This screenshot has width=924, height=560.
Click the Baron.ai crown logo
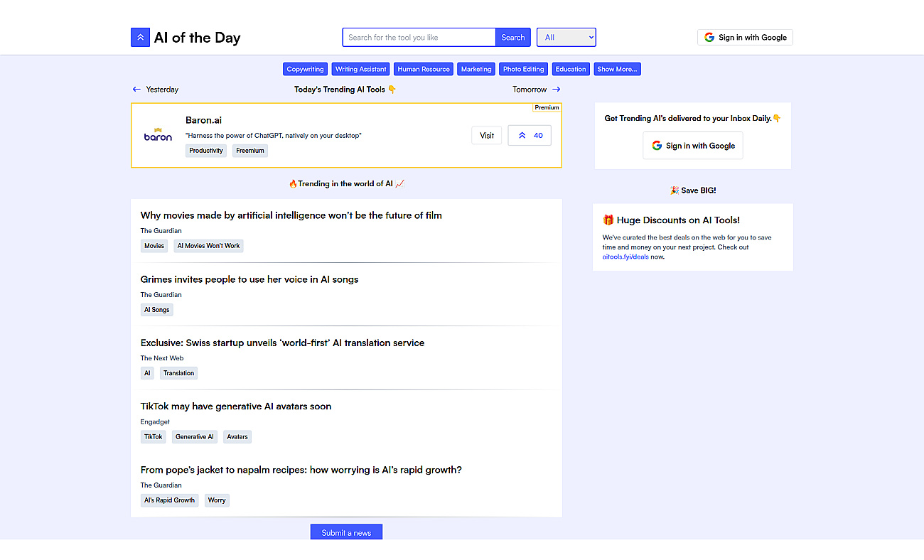point(158,135)
